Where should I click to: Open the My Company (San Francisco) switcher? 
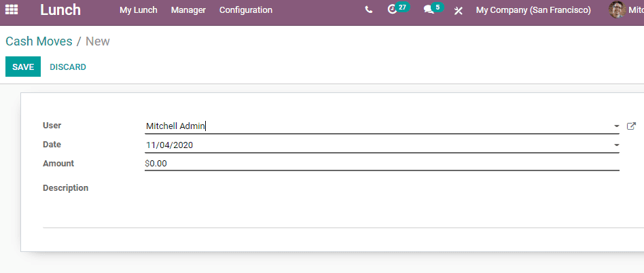pos(533,10)
